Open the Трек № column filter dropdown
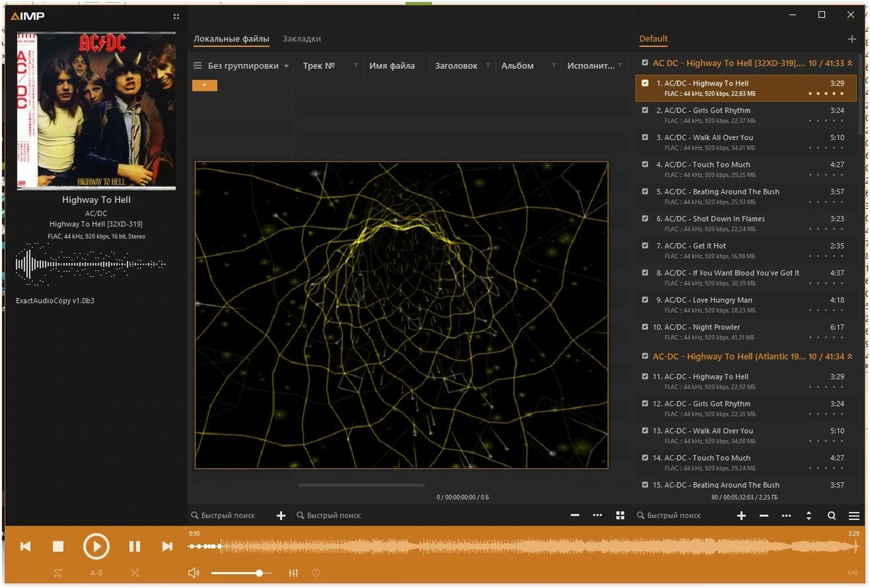Screen dimensions: 870x588 tap(355, 65)
